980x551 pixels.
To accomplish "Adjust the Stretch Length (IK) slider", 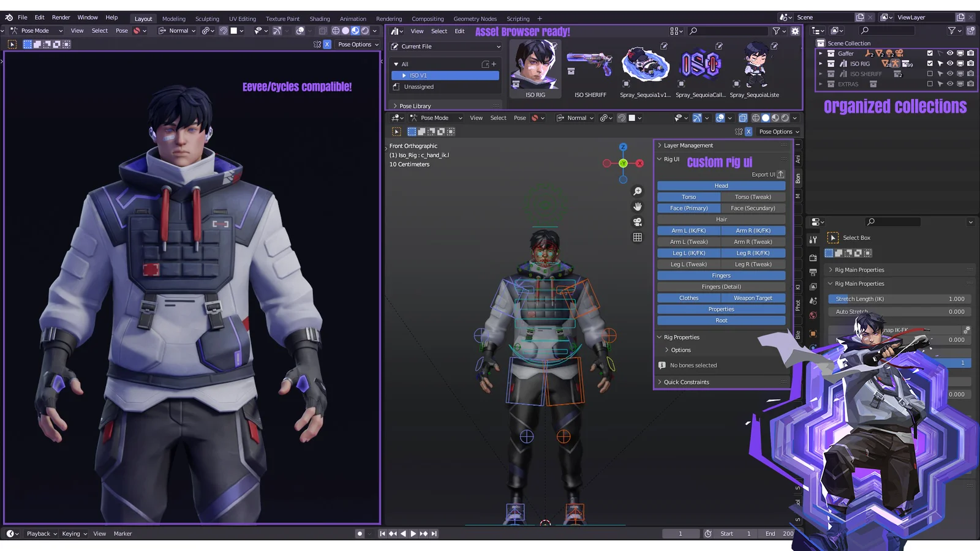I will [899, 299].
